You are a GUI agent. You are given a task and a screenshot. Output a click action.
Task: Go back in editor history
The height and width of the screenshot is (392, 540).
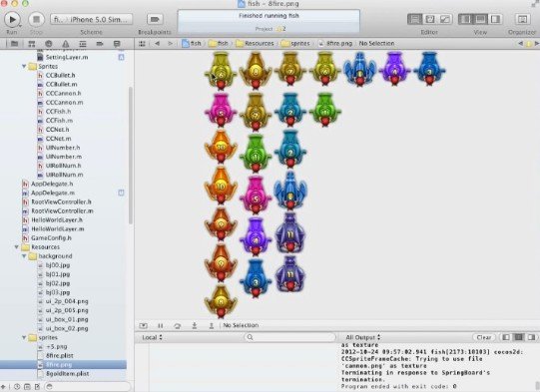pyautogui.click(x=157, y=43)
